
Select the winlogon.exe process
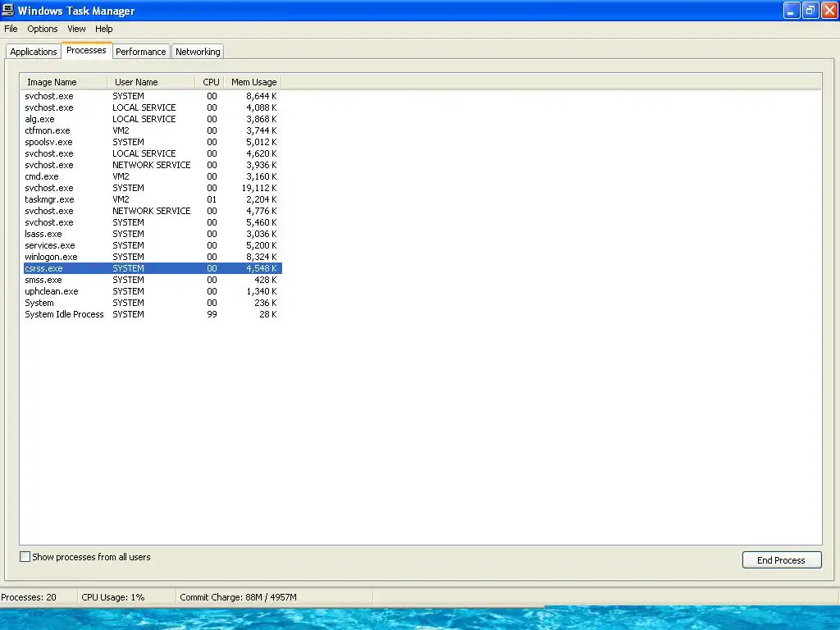click(152, 257)
